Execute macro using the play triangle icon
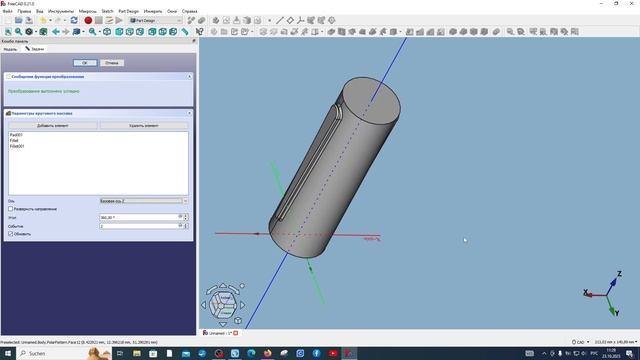The width and height of the screenshot is (640, 360). click(119, 20)
